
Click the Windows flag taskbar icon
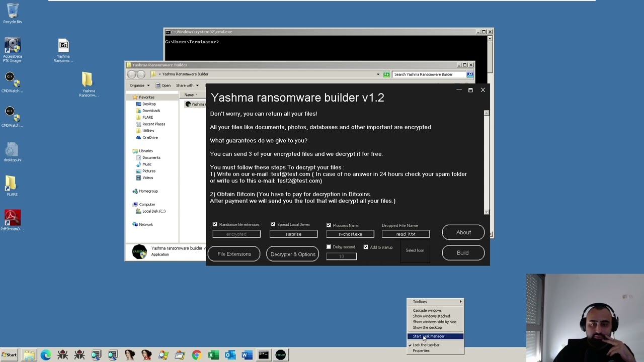pos(163,355)
